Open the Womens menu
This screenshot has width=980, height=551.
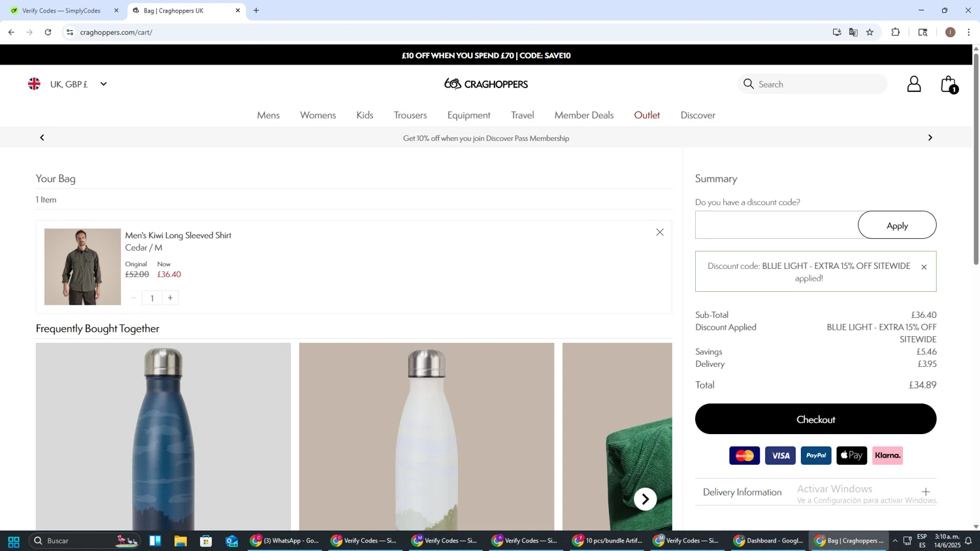318,115
